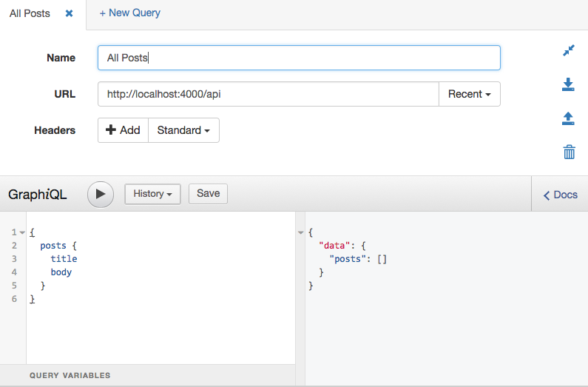Click the upload query icon
This screenshot has height=387, width=588.
click(x=568, y=118)
